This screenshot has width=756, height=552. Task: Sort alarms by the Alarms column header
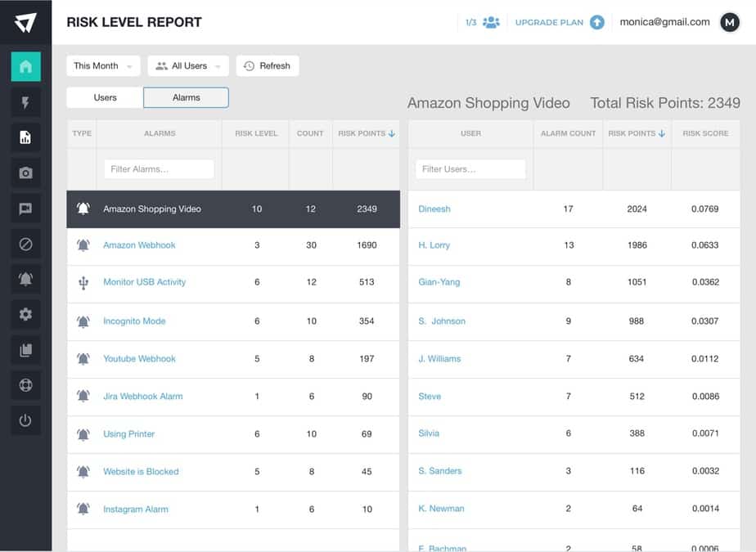pos(160,133)
